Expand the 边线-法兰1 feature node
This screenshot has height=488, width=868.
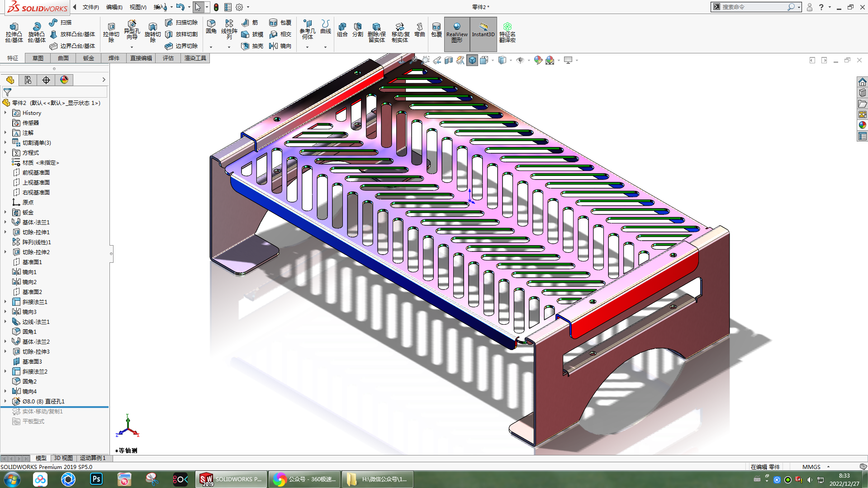click(5, 322)
